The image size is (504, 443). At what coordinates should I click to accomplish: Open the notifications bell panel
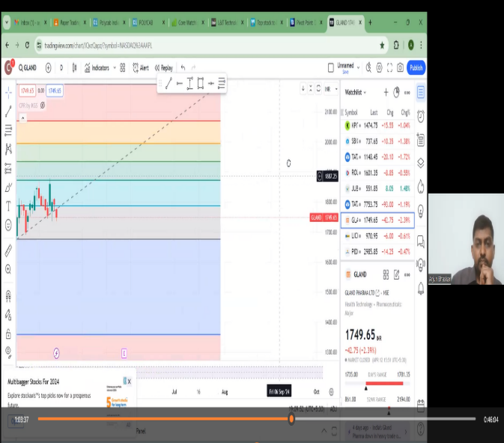click(421, 289)
